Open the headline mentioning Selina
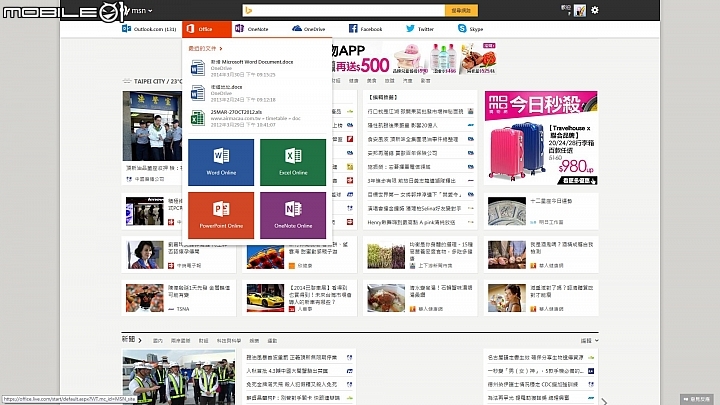The width and height of the screenshot is (720, 405). [x=414, y=208]
